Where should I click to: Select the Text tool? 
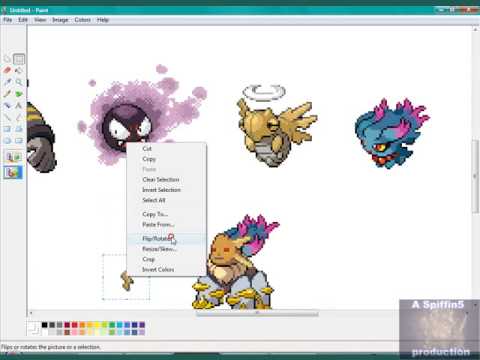click(x=19, y=105)
